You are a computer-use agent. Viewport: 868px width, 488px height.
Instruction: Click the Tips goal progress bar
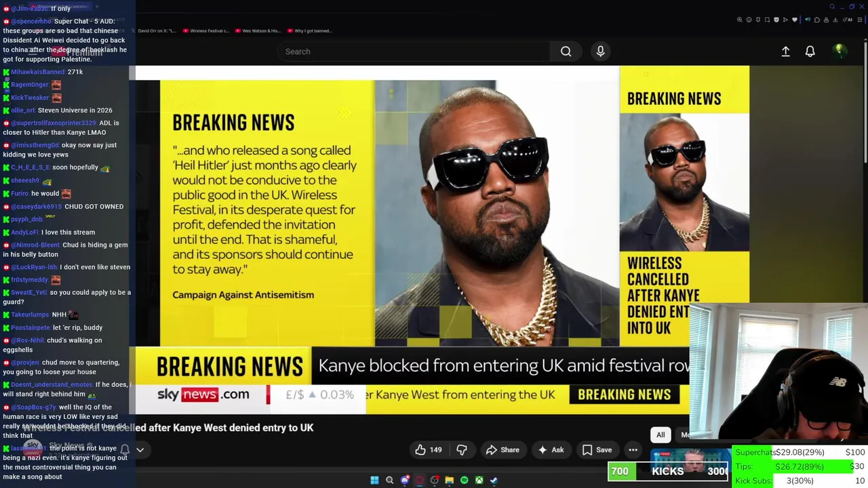click(800, 466)
